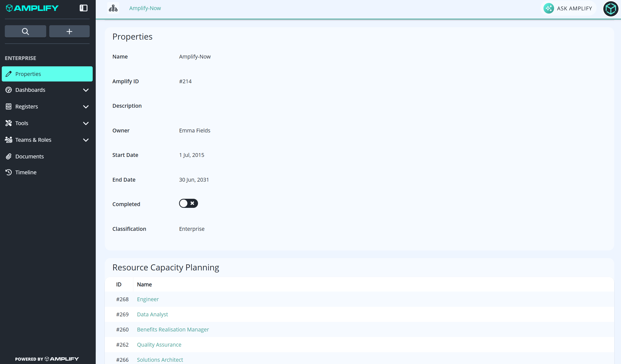The image size is (621, 364).
Task: Click the Start Date value 1 Jul, 2015
Action: click(191, 155)
